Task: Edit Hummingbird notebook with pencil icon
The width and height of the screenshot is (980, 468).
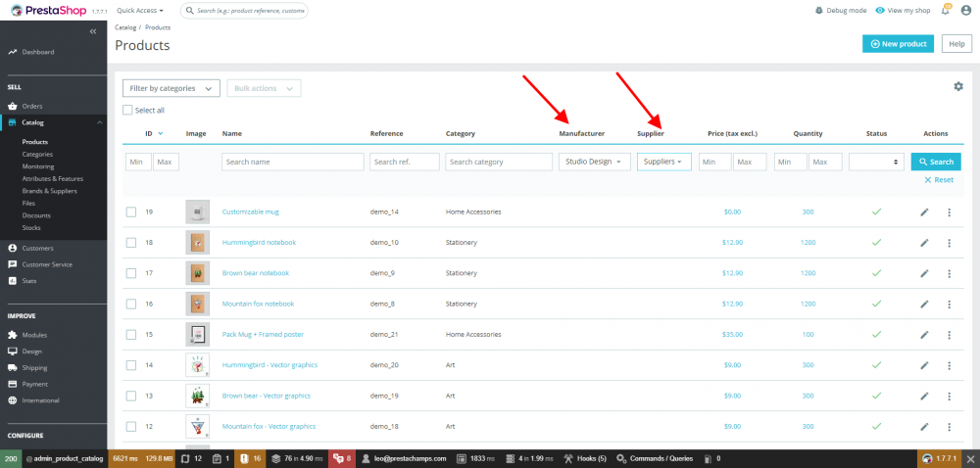Action: (x=924, y=243)
